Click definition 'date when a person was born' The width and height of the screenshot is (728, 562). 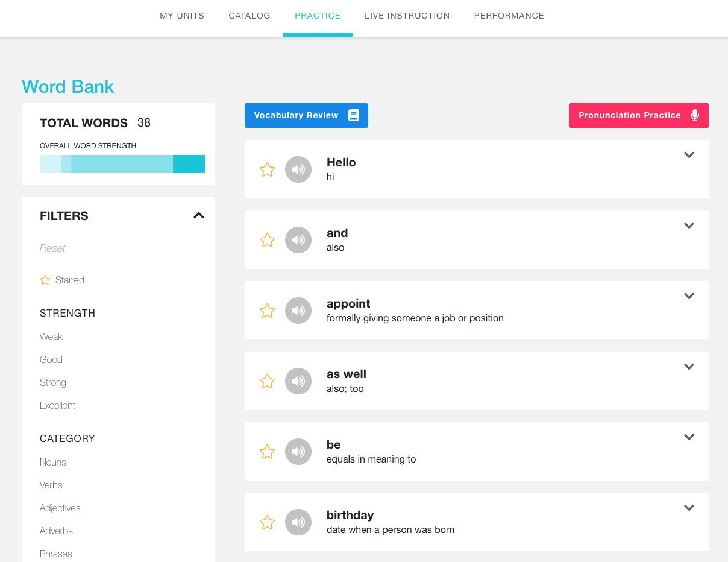[391, 530]
